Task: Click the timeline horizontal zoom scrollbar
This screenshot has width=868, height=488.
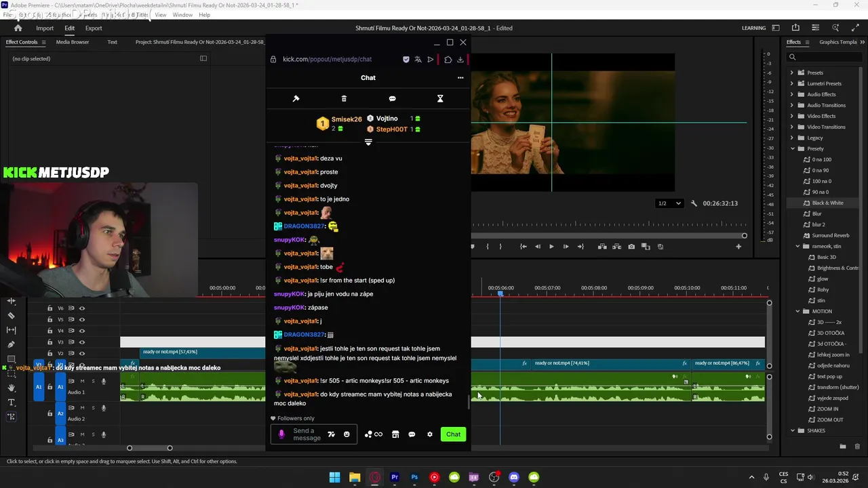Action: pos(149,448)
